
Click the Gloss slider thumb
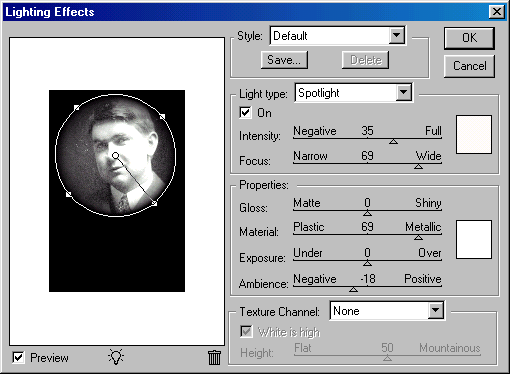coord(367,213)
